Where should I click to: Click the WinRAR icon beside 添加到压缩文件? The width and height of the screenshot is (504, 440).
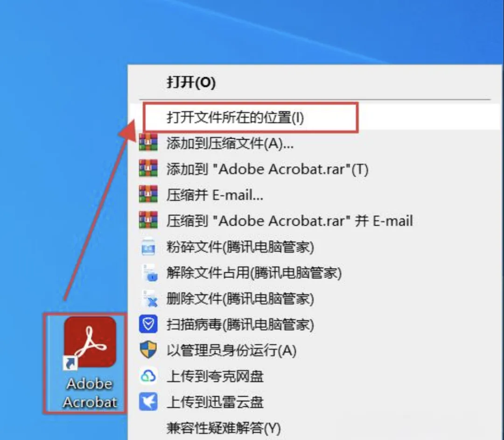tap(148, 142)
